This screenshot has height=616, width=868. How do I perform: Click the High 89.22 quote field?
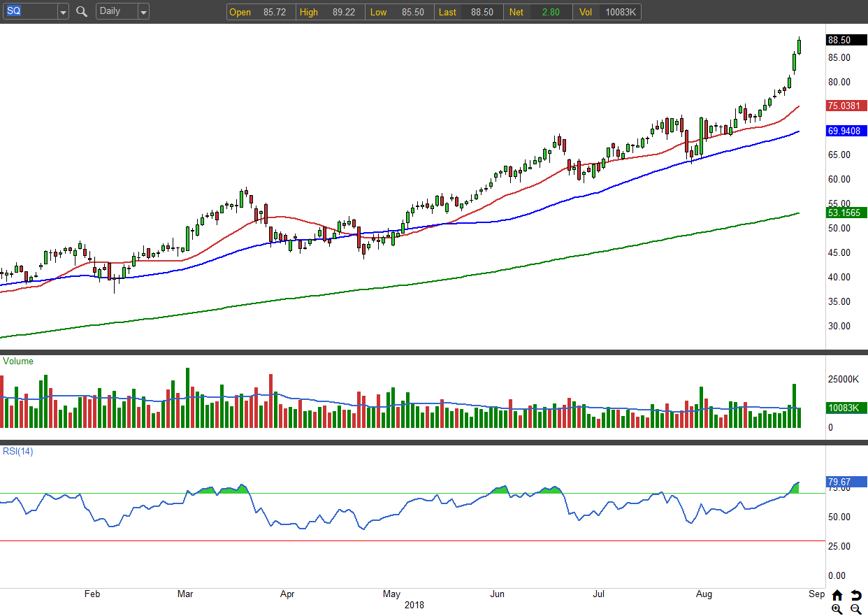(x=331, y=12)
